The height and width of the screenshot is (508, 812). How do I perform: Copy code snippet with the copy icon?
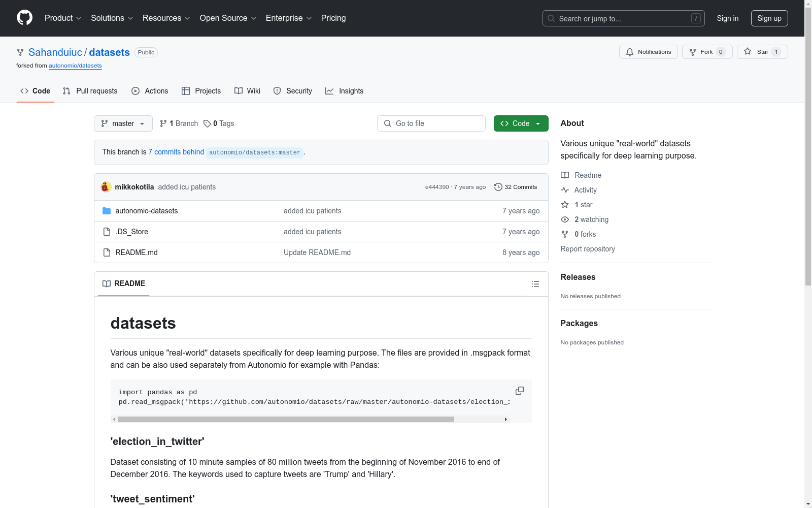(x=519, y=391)
